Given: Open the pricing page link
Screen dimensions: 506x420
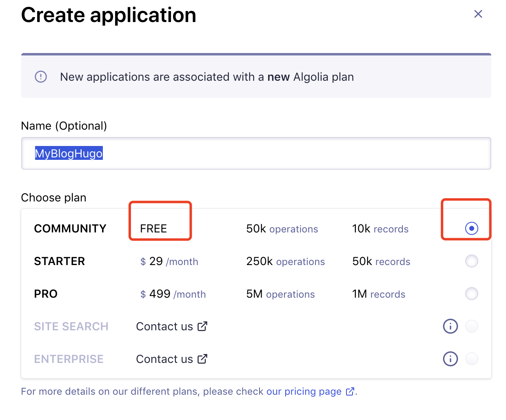Looking at the screenshot, I should tap(313, 391).
